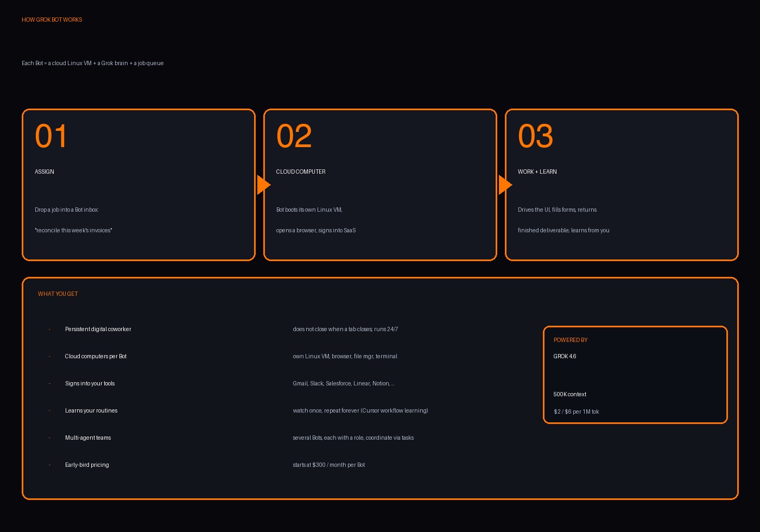
Task: Click the 'HOW GROK BOT WORKS' heading
Action: (x=52, y=20)
